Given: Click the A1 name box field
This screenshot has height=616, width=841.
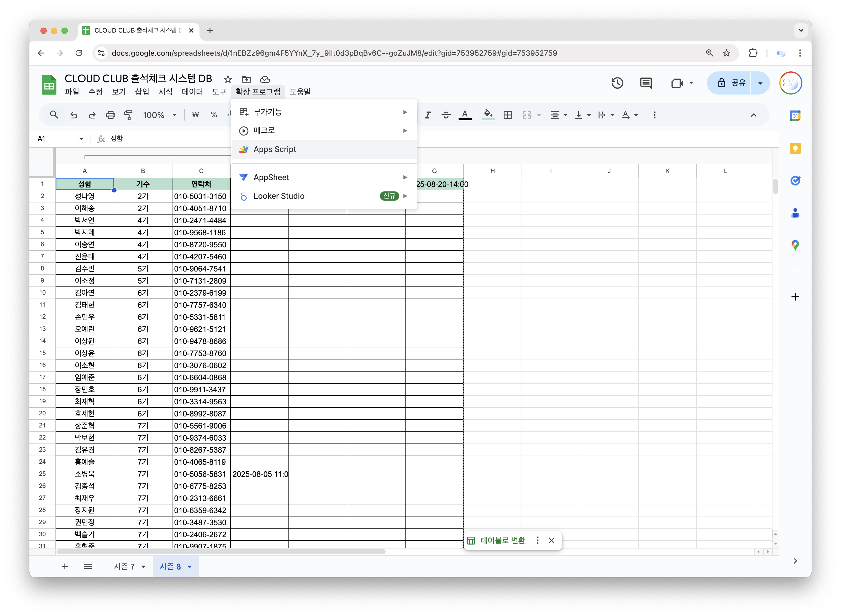Looking at the screenshot, I should [56, 139].
